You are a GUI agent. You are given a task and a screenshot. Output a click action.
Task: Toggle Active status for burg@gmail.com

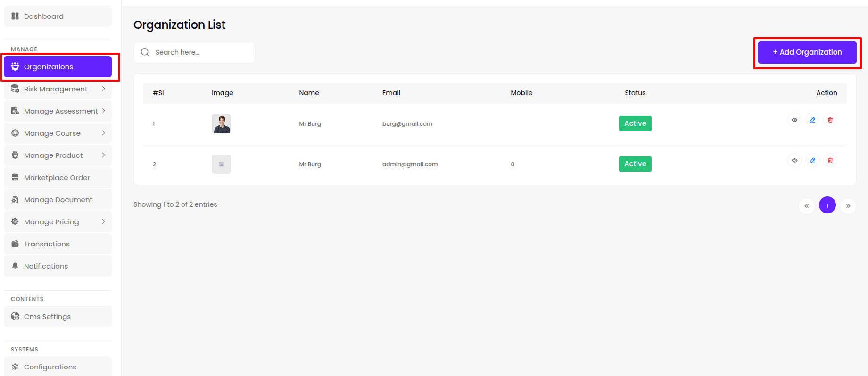pyautogui.click(x=635, y=123)
